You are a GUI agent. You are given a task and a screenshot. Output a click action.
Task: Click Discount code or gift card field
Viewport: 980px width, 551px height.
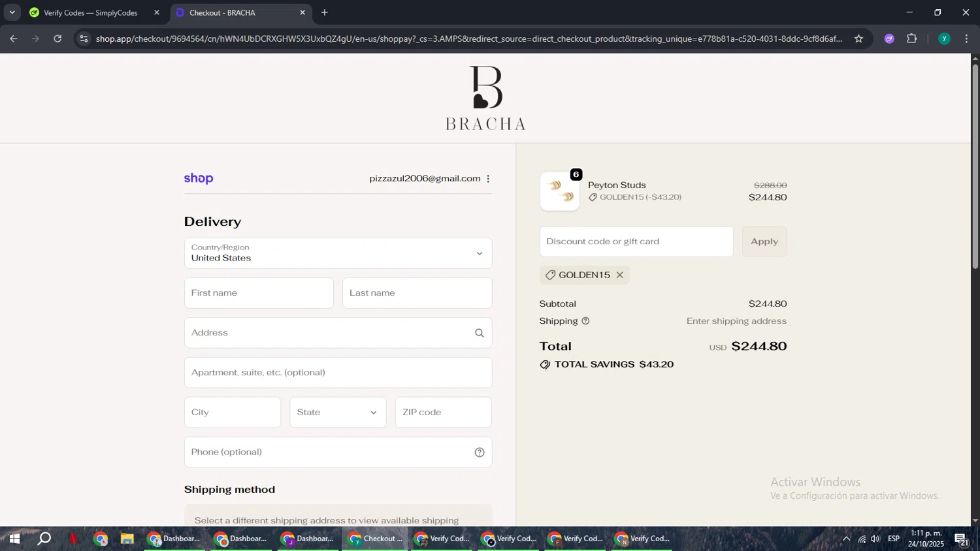tap(636, 242)
